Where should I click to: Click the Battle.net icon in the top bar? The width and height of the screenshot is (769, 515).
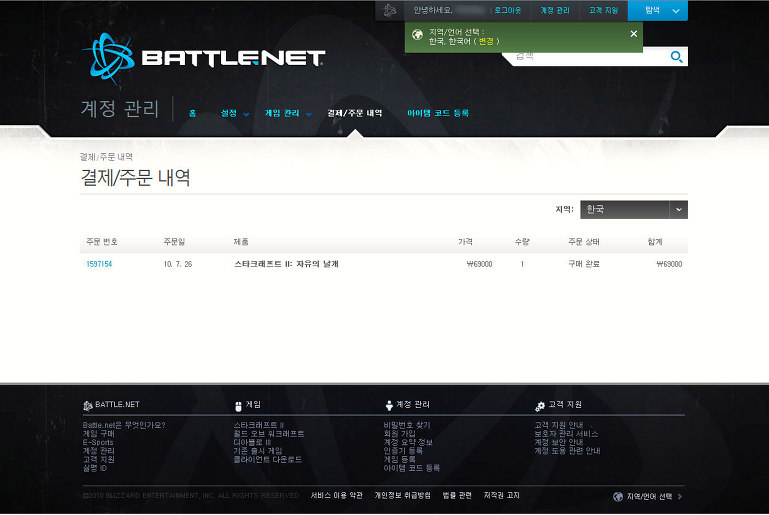[390, 10]
